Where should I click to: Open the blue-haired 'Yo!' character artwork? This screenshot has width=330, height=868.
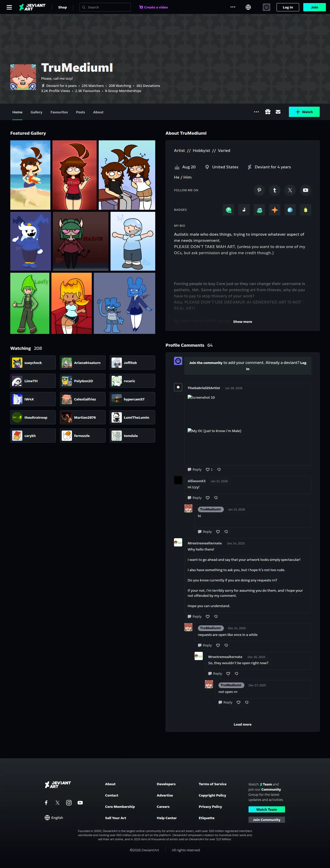click(133, 241)
